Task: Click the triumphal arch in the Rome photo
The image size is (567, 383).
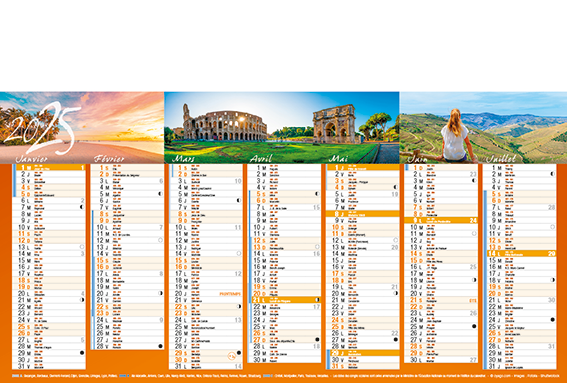Action: coord(334,124)
